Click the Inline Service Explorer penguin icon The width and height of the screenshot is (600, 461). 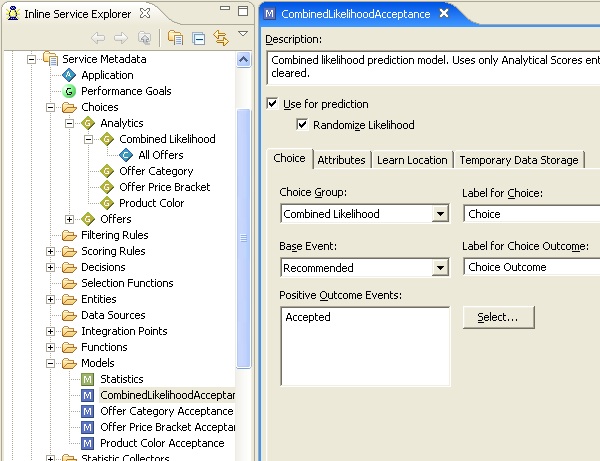13,13
